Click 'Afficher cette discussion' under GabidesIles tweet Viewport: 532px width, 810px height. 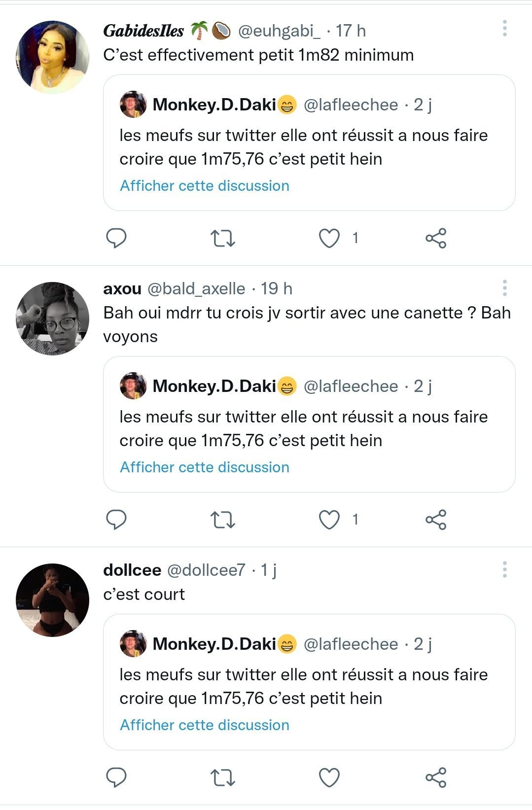point(205,186)
